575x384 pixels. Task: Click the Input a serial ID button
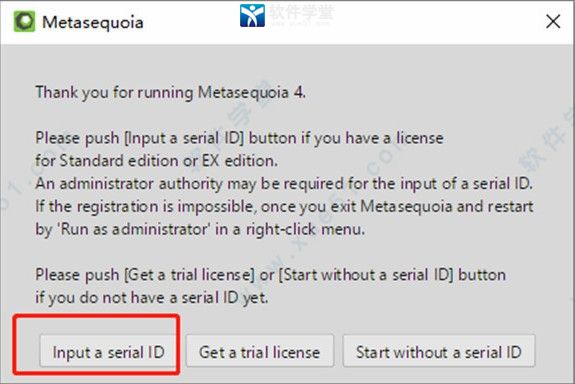point(108,351)
